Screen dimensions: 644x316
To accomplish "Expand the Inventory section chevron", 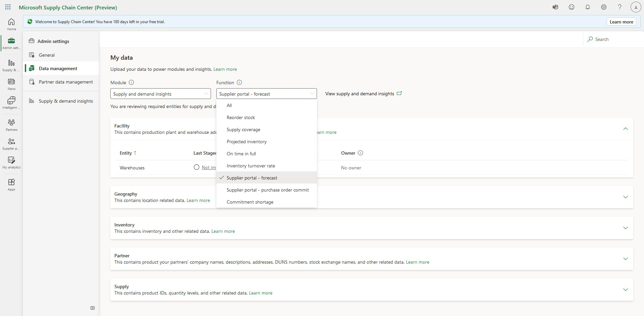I will (x=625, y=228).
